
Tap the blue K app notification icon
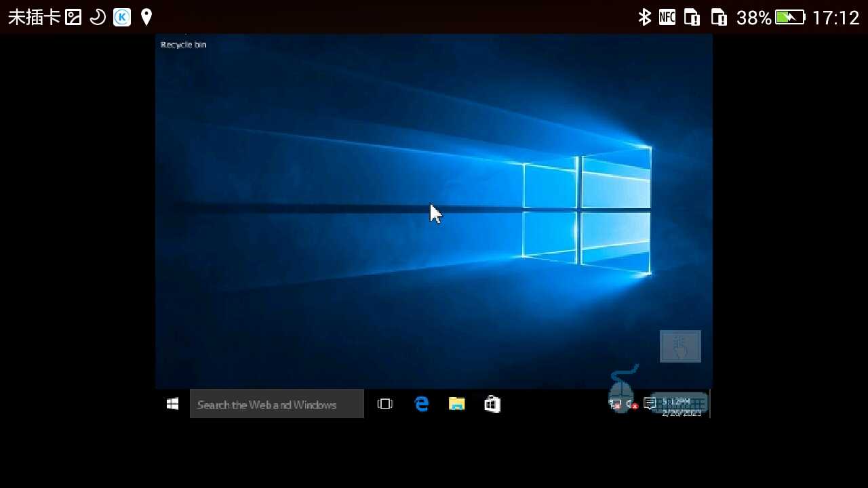pyautogui.click(x=122, y=17)
